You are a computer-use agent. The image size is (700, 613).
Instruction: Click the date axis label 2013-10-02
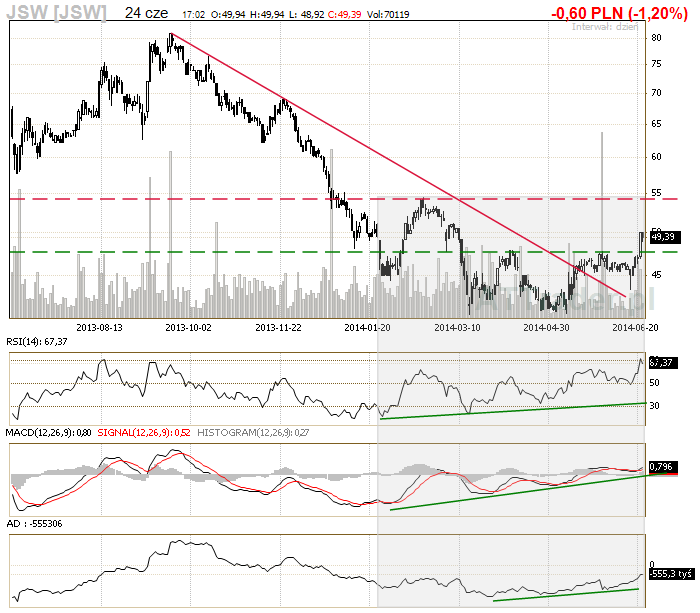(x=188, y=328)
